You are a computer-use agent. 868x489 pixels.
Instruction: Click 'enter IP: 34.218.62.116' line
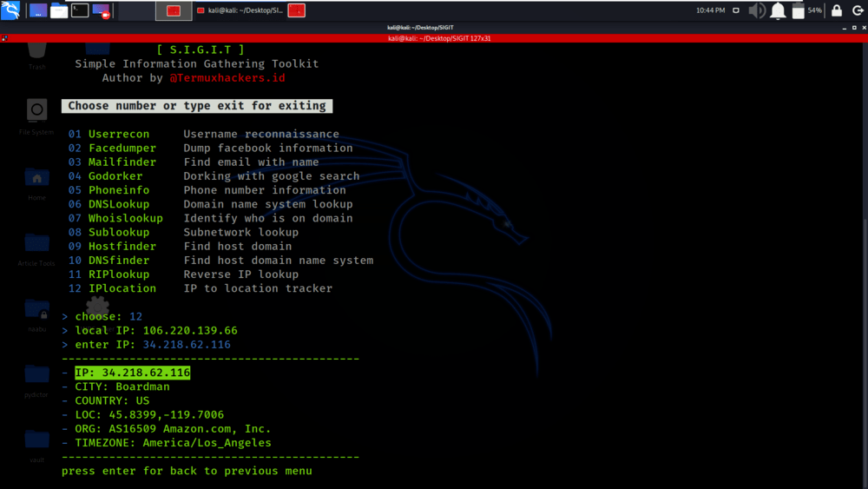coord(146,345)
